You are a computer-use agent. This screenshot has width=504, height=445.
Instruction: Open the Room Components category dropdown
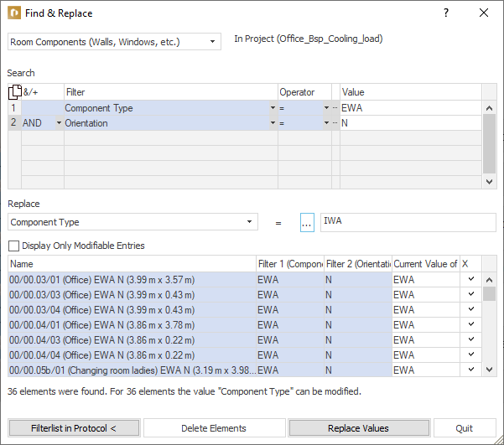(x=212, y=42)
